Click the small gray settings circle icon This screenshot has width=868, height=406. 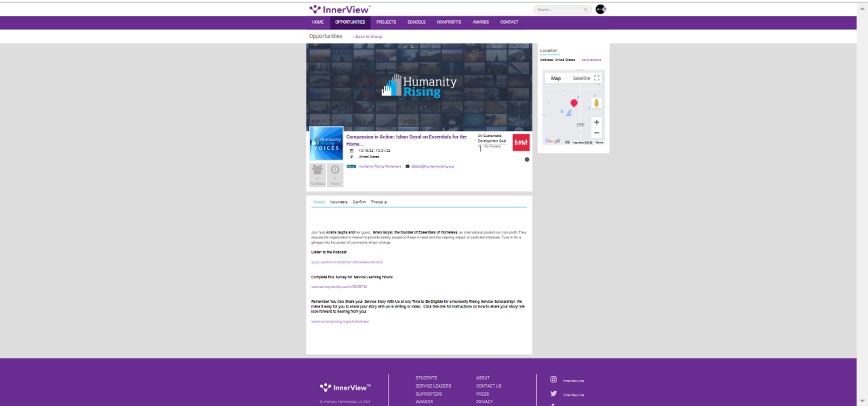click(527, 160)
